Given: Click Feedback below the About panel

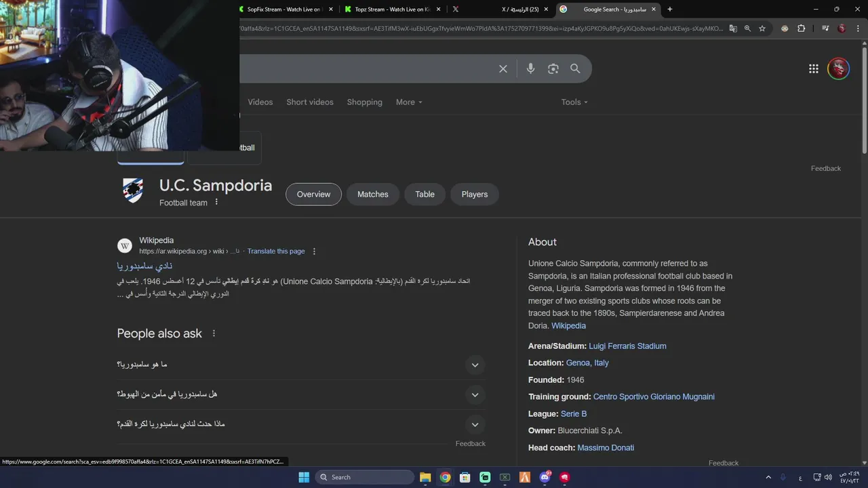Looking at the screenshot, I should pyautogui.click(x=724, y=464).
